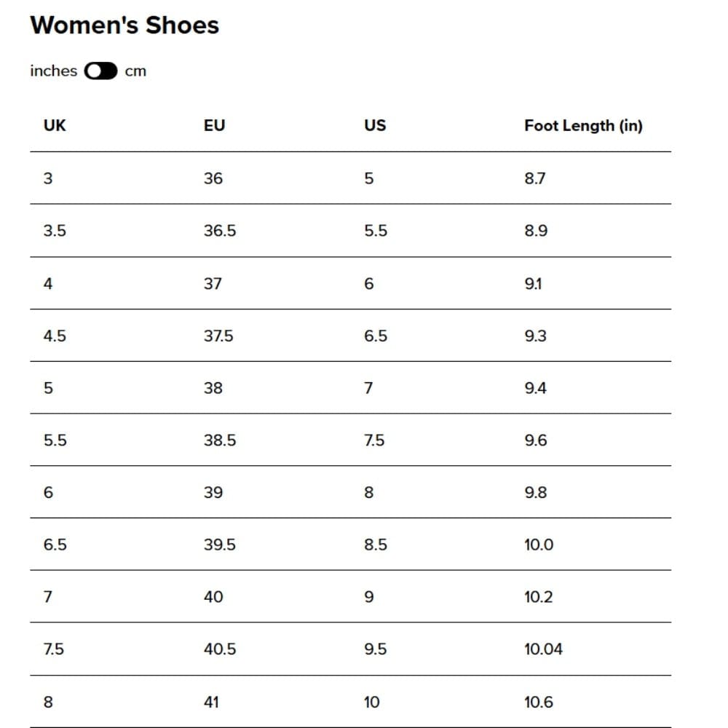Click the 'Foot Length (in)' column header
The image size is (728, 728).
[x=583, y=126]
